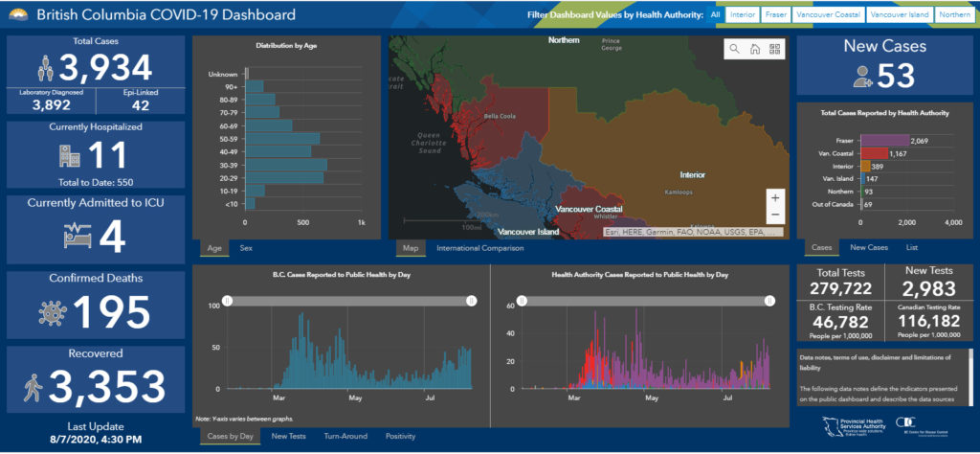Viewport: 980px width, 454px height.
Task: Select the All health authority filter
Action: point(715,14)
